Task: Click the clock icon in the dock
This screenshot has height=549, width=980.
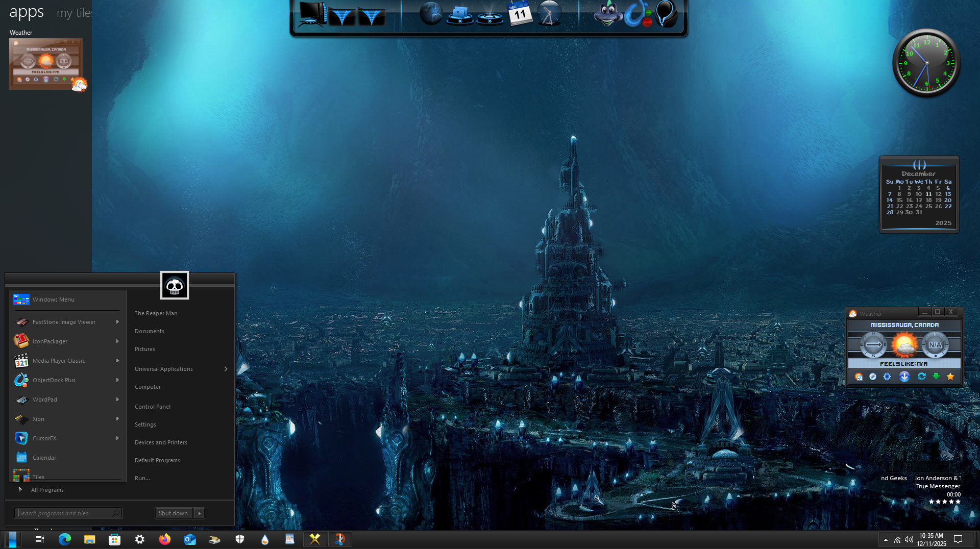Action: pos(549,14)
